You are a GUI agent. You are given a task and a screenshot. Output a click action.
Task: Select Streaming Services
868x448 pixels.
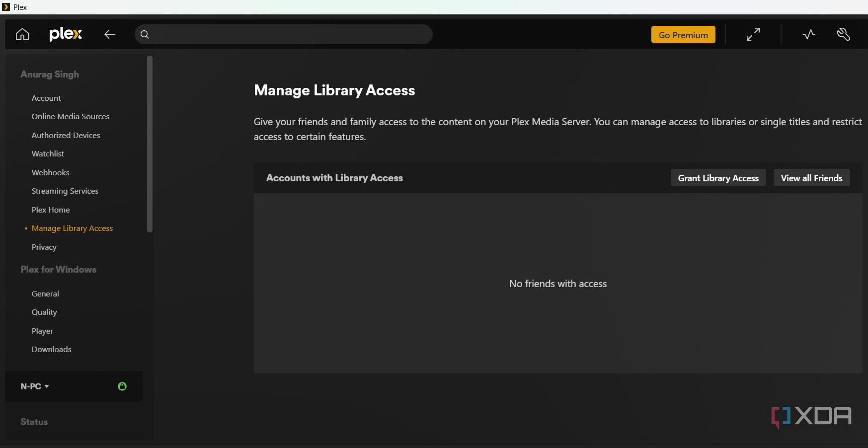click(65, 191)
